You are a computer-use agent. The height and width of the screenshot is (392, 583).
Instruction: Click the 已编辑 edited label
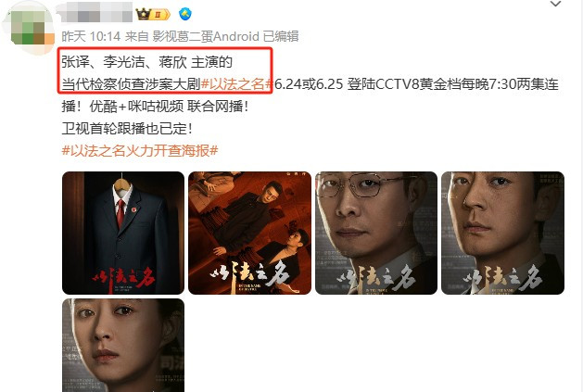pos(281,36)
